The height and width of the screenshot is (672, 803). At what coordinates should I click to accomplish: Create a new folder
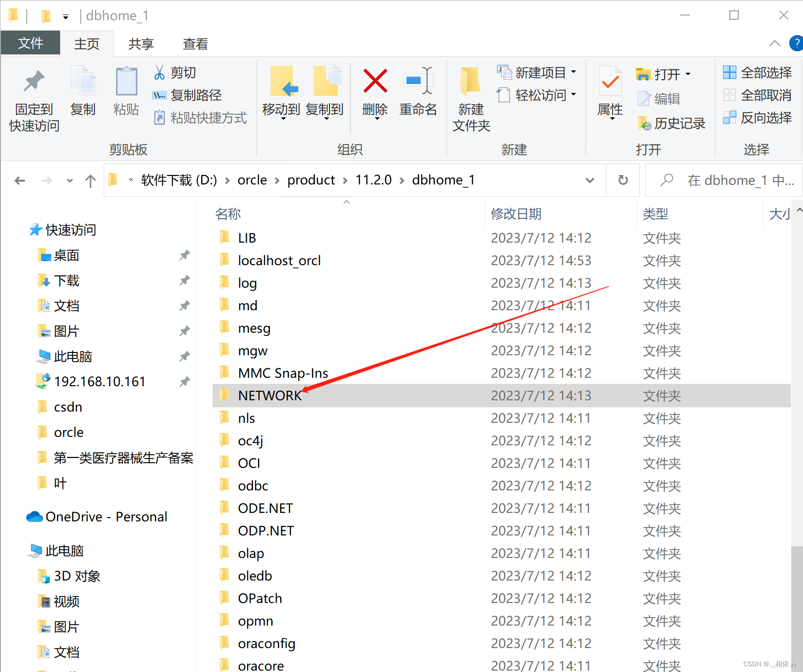click(471, 99)
